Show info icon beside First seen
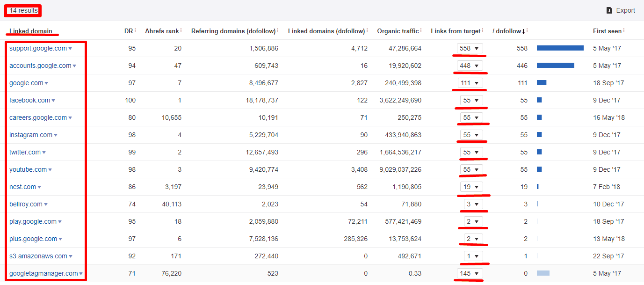Viewport: 644px width, 285px height. point(624,30)
